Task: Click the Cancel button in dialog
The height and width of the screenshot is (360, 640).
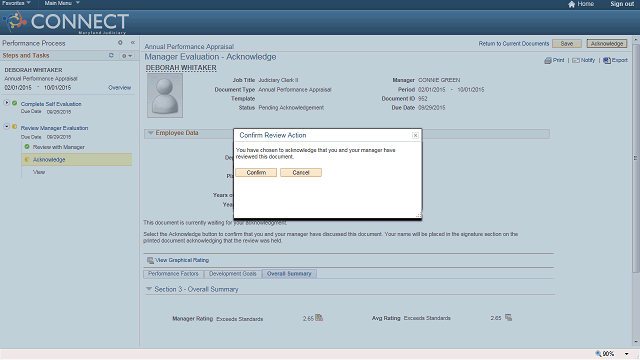Action: point(301,173)
